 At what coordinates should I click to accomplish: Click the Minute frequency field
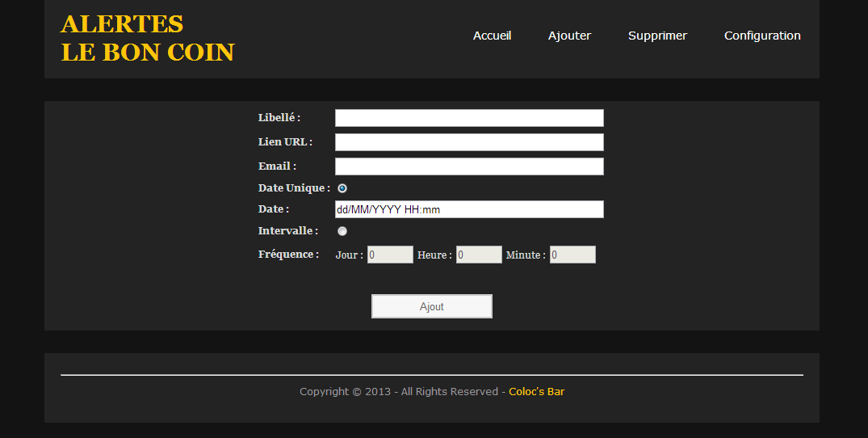coord(572,255)
